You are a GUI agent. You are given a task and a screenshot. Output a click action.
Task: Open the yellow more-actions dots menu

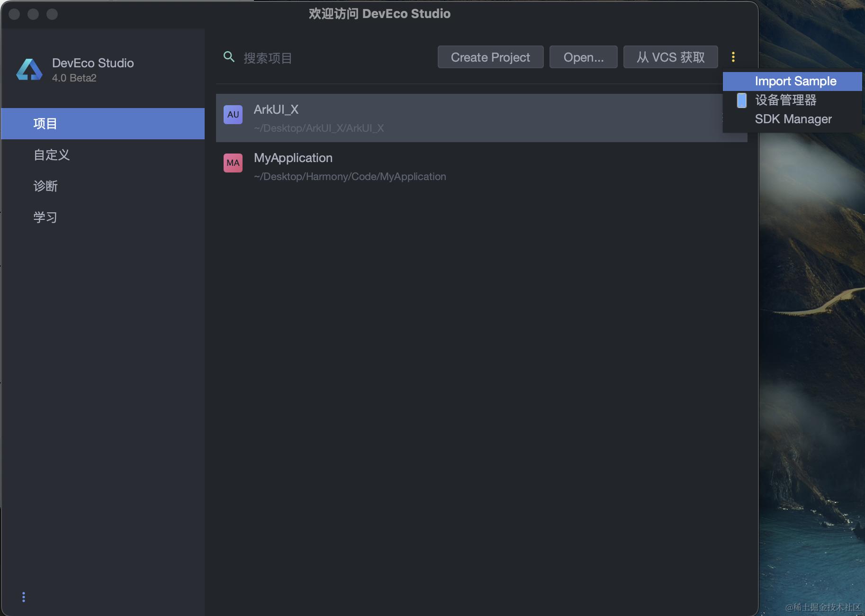pyautogui.click(x=733, y=57)
